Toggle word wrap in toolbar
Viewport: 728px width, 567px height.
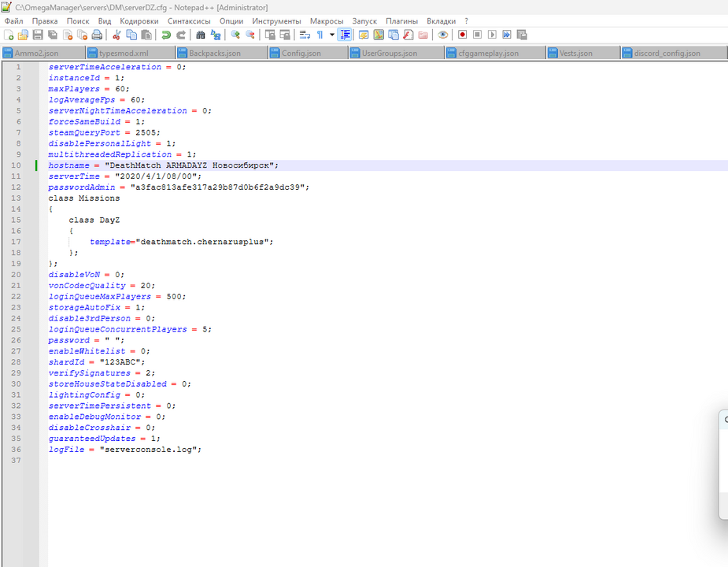[305, 35]
